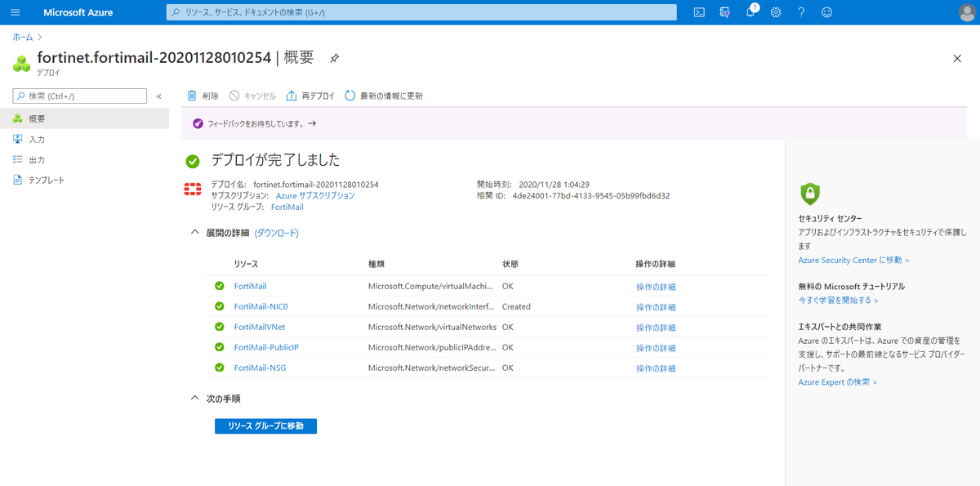View 操作の詳細 for FortiMailVNet

[656, 328]
